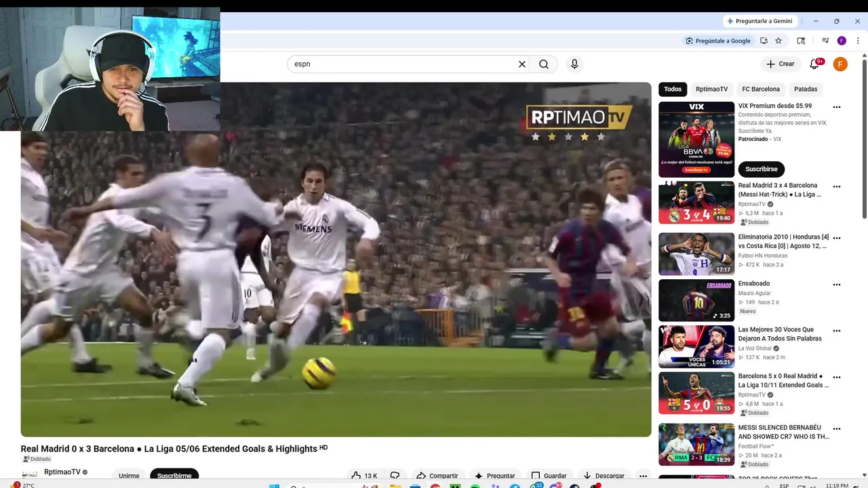
Task: Open Barcelona 5 x 0 Real Madrid title
Action: point(783,381)
